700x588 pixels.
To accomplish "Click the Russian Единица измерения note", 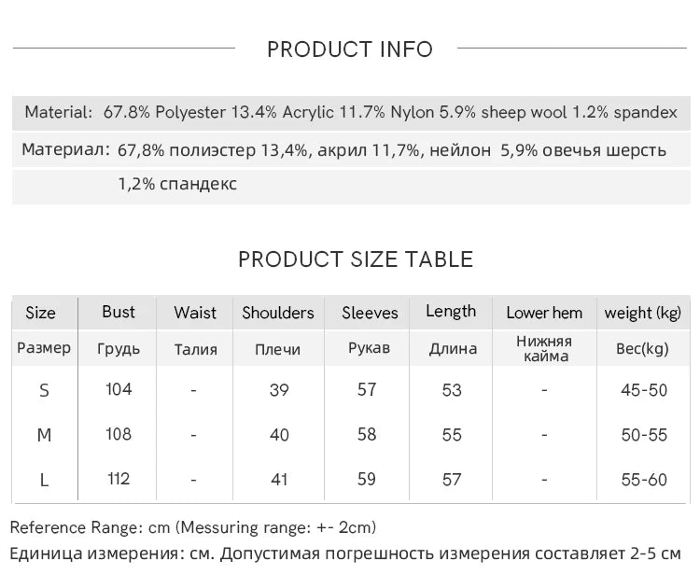I will pyautogui.click(x=345, y=553).
